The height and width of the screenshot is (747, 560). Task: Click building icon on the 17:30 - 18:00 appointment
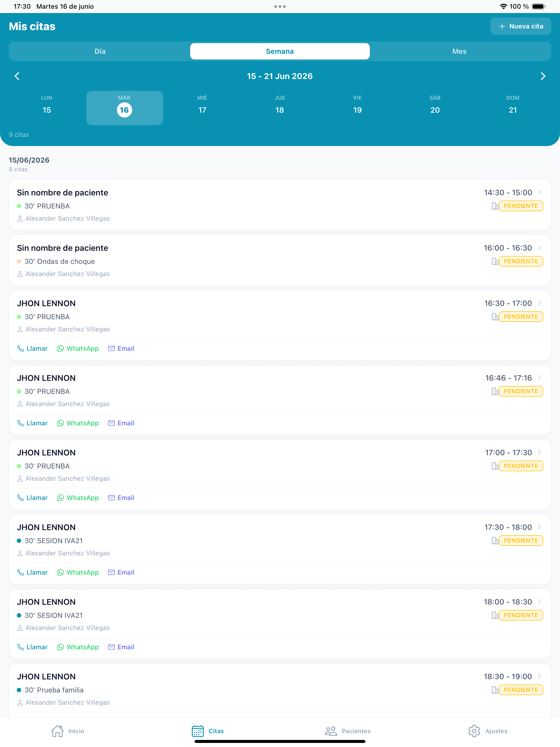[495, 541]
